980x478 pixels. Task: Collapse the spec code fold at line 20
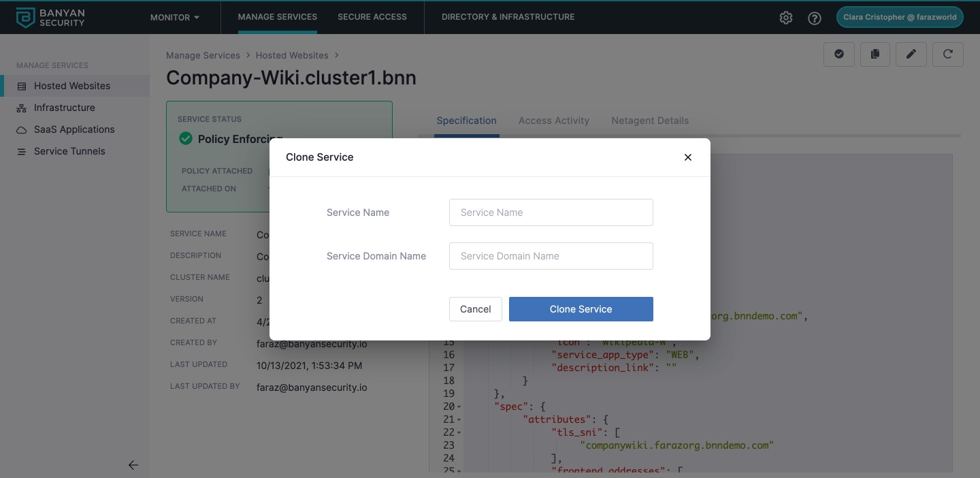460,407
